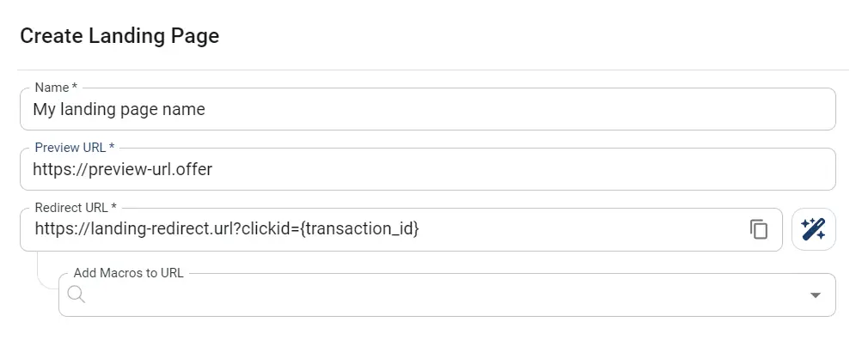Click the connector line to Add Macros
868x346 pixels.
[45, 272]
